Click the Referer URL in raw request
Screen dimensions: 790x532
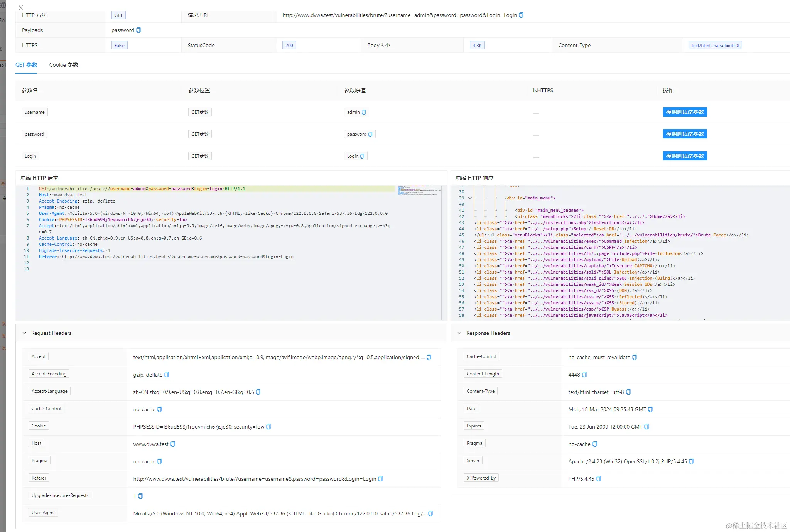pyautogui.click(x=177, y=257)
